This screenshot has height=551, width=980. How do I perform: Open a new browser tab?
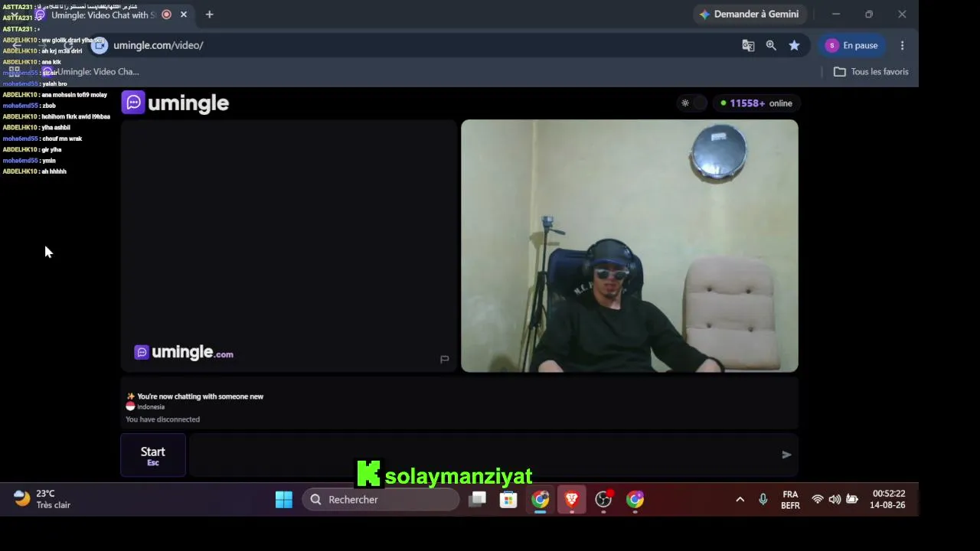[x=209, y=15]
